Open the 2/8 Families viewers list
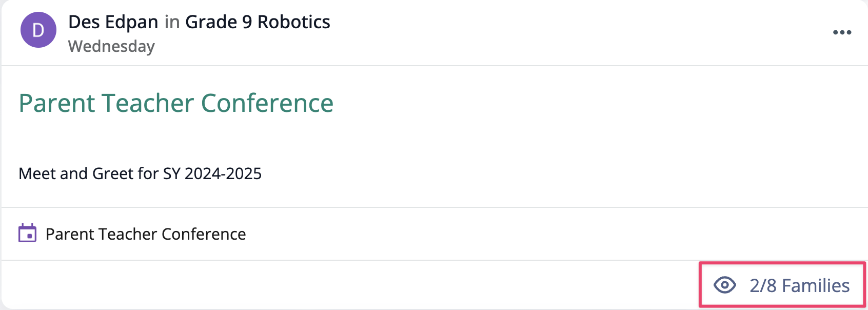 pos(782,285)
